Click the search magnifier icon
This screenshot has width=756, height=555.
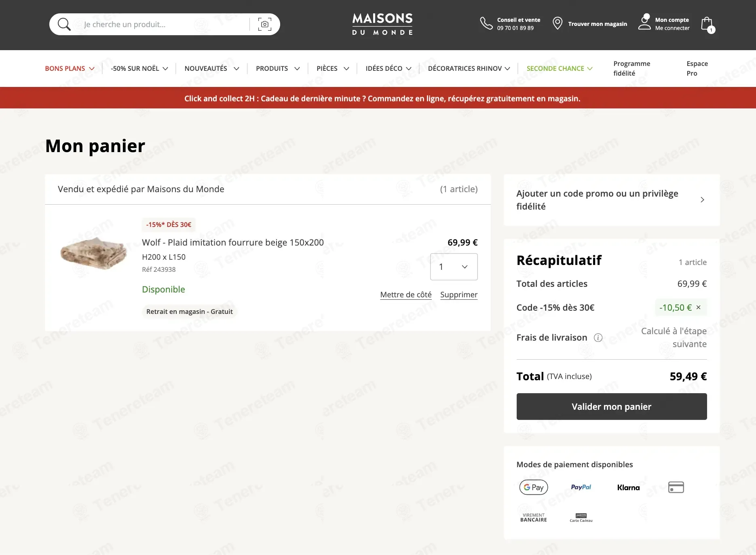64,24
